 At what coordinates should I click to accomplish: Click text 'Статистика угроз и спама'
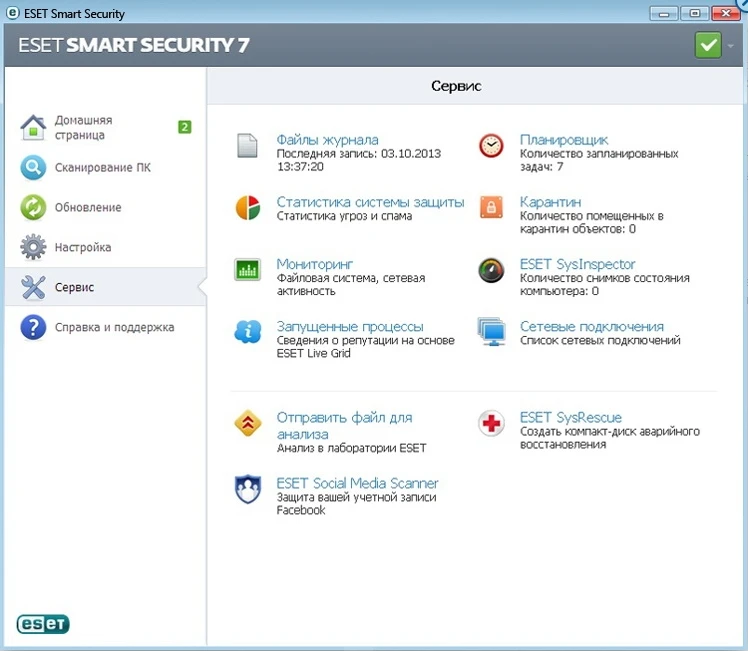(344, 216)
